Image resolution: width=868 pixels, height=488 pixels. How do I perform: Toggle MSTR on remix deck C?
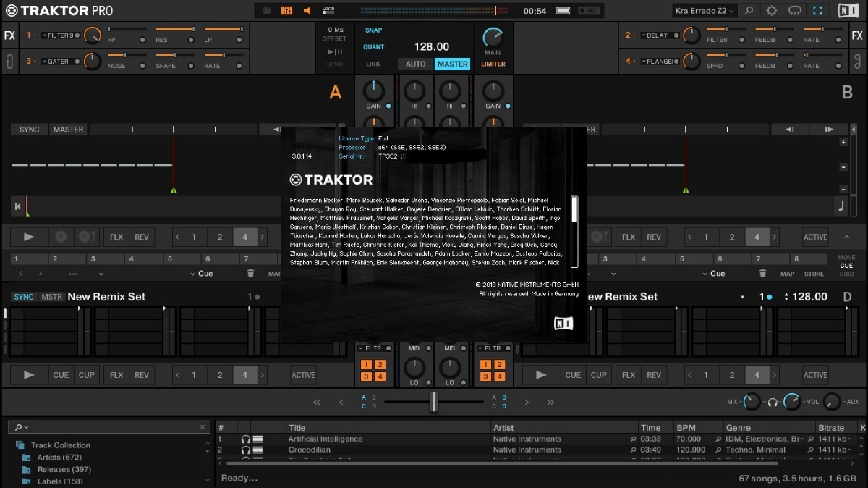[x=51, y=297]
